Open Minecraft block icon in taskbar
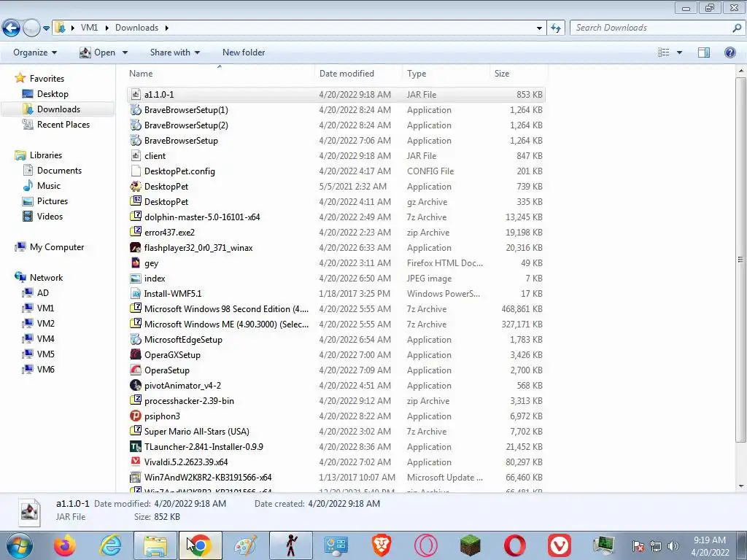 tap(472, 545)
